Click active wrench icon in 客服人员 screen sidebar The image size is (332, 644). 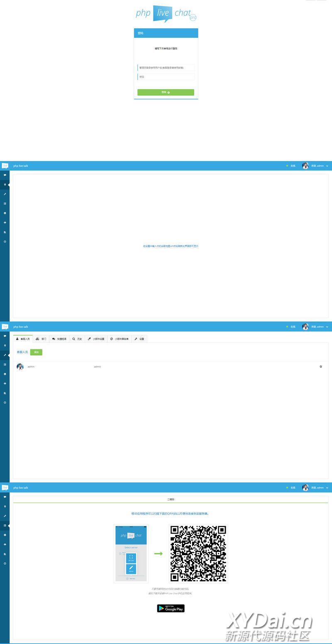pyautogui.click(x=5, y=355)
